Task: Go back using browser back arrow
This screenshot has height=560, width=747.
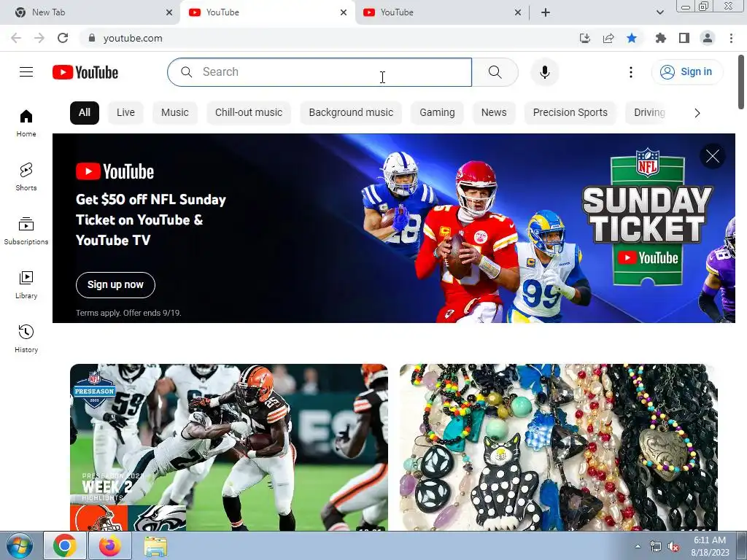Action: (16, 38)
